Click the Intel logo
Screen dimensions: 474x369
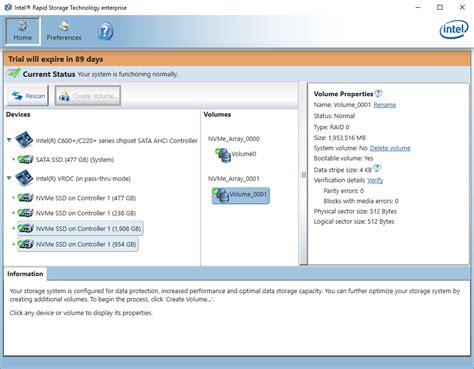click(x=454, y=30)
